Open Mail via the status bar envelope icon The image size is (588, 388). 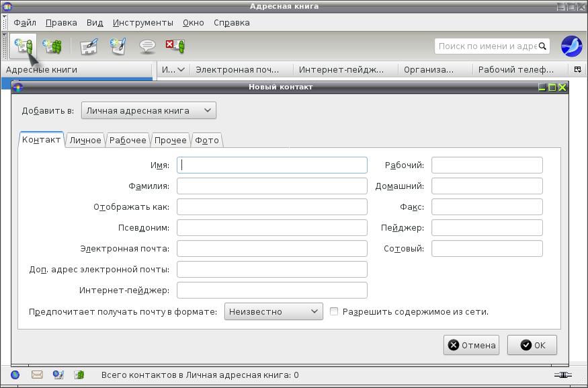coord(37,375)
